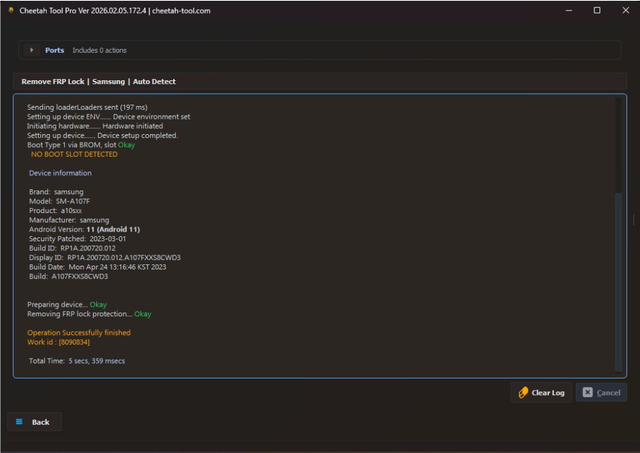Click the 'Display ID' log line

point(105,258)
